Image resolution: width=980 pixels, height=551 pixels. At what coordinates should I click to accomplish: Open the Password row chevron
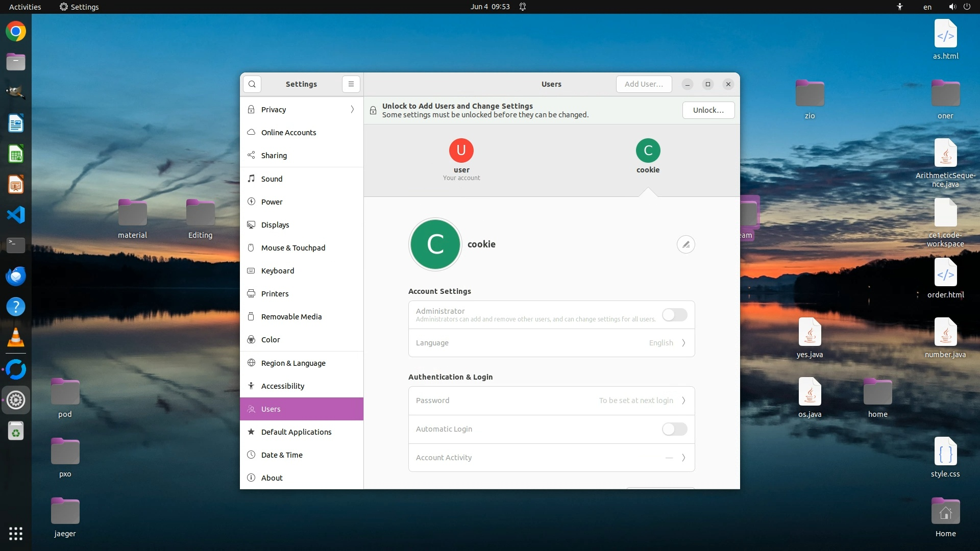coord(683,400)
